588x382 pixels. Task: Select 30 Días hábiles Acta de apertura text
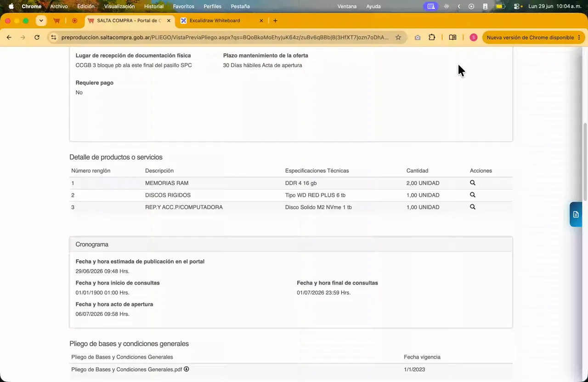point(262,65)
